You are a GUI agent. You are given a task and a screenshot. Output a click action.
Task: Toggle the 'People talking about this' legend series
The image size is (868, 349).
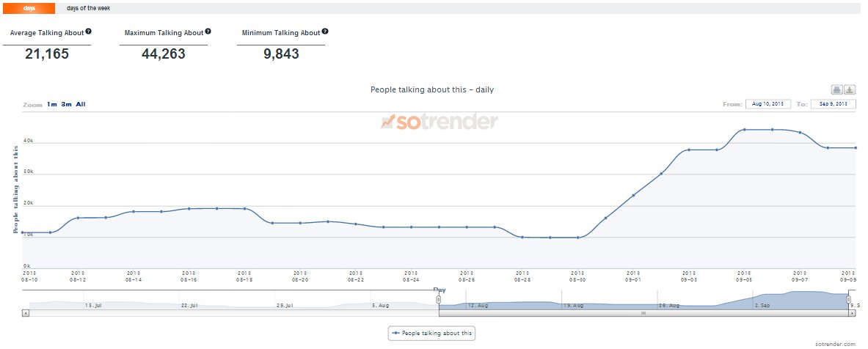click(x=433, y=334)
